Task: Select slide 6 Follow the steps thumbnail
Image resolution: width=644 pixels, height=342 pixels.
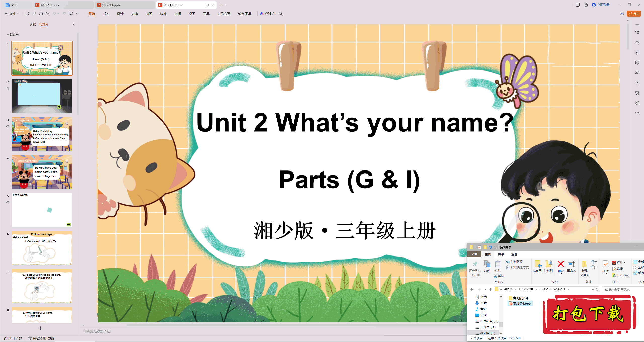Action: click(x=42, y=248)
